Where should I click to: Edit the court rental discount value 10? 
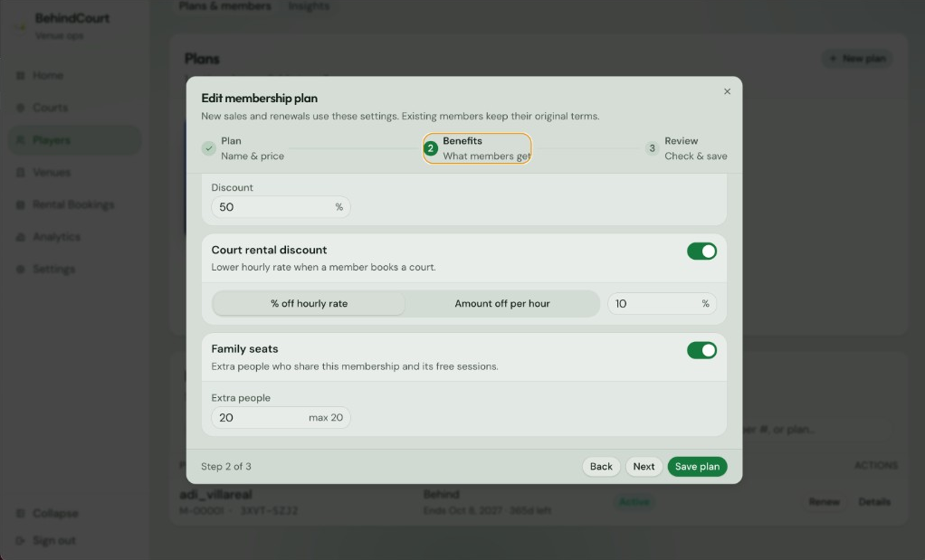coord(662,304)
